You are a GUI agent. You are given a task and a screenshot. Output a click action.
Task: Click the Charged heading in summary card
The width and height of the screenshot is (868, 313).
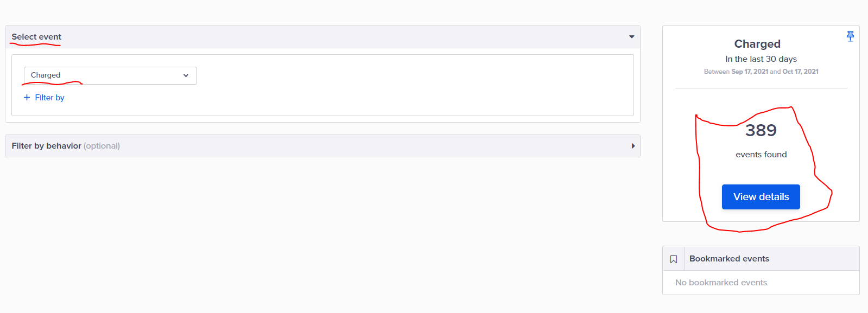[757, 44]
